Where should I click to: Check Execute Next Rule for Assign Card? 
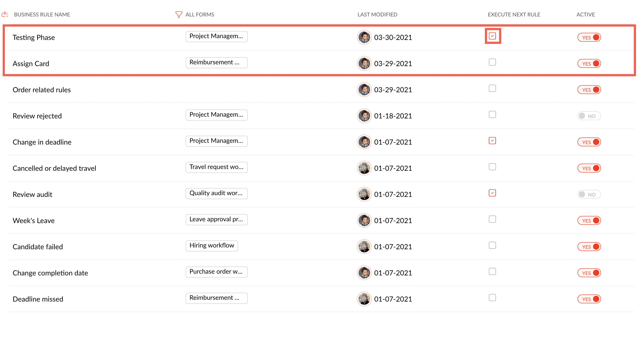[492, 62]
